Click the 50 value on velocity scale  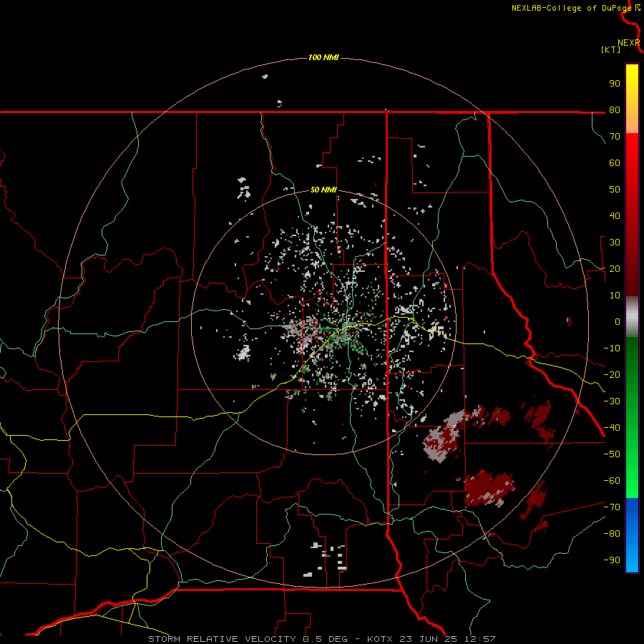615,190
